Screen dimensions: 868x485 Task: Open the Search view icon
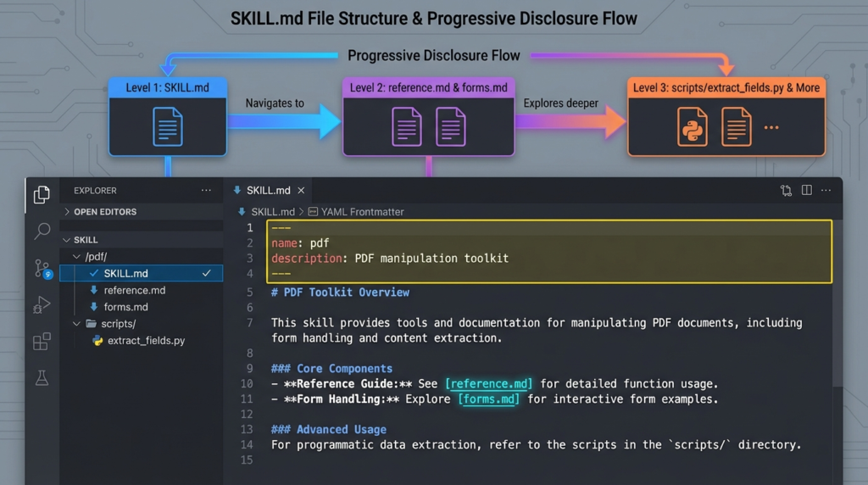42,231
